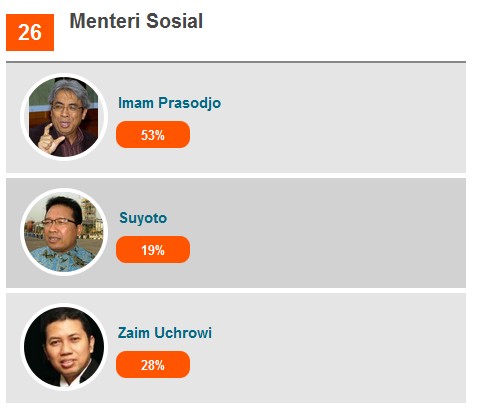Click white margin below Zaim Uchrowi's card
This screenshot has height=413, width=484.
(x=236, y=408)
